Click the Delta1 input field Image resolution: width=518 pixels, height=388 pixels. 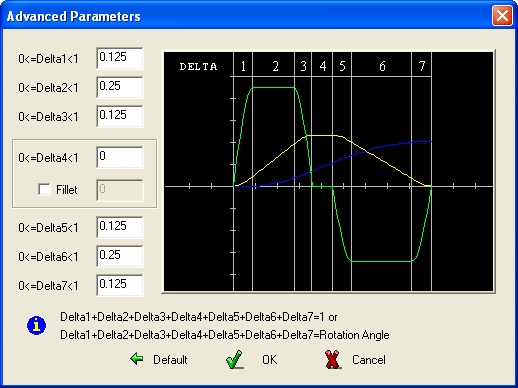120,58
